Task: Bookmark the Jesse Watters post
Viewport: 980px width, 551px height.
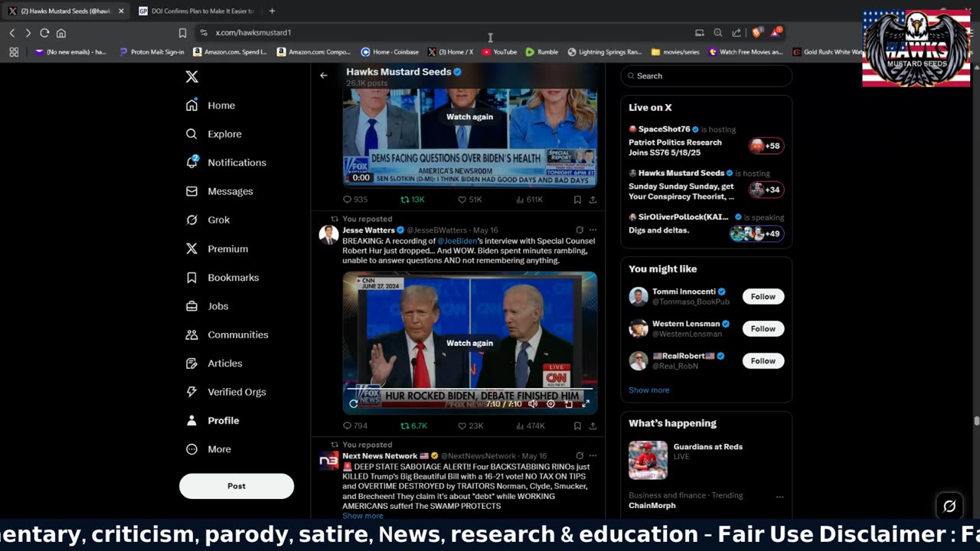Action: click(x=577, y=425)
